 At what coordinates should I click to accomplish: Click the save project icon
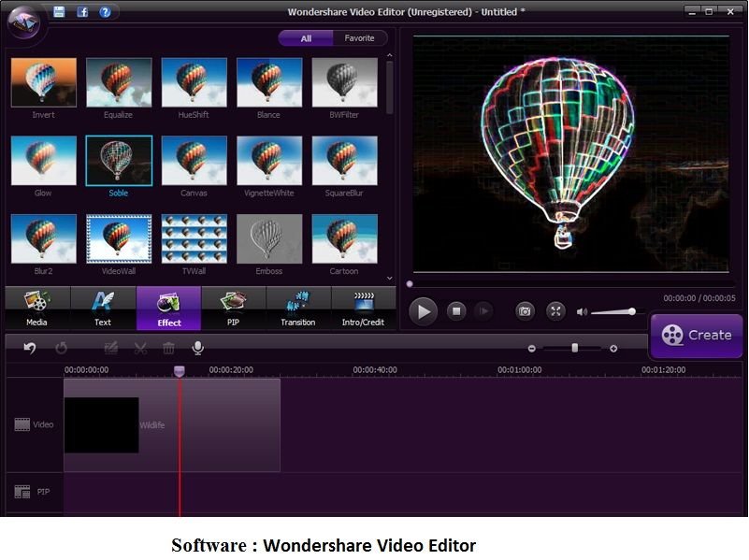click(60, 12)
